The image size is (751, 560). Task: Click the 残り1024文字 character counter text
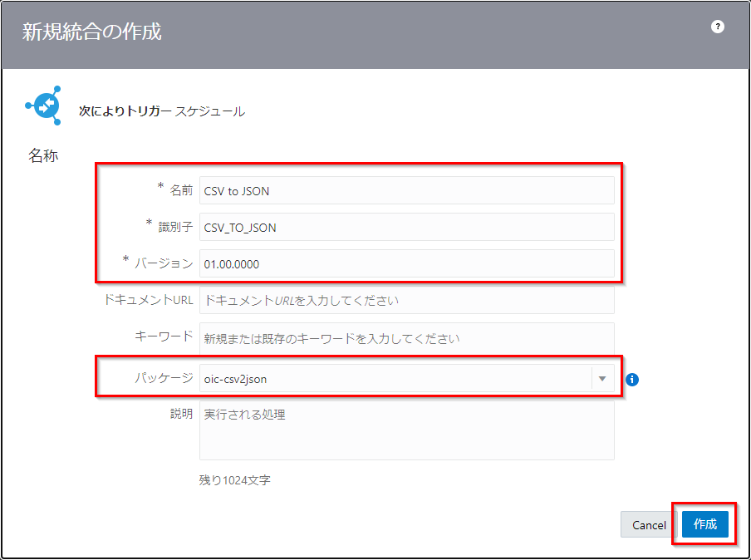point(234,480)
